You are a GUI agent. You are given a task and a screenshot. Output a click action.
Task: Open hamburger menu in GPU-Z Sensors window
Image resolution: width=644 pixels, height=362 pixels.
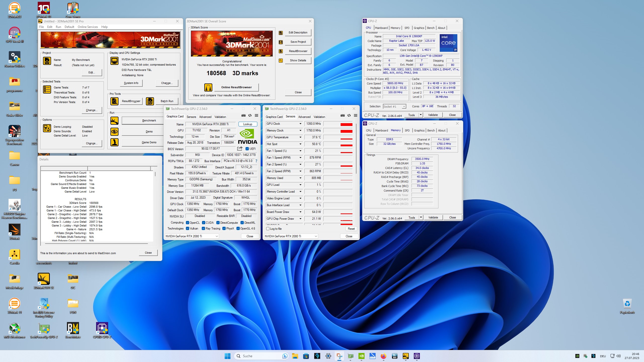point(355,115)
